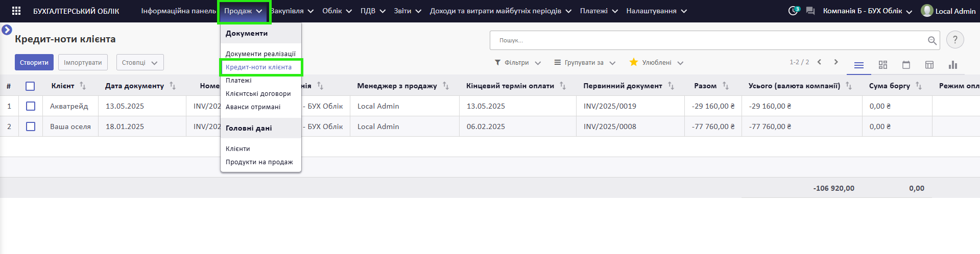Click the activities clock icon

tap(793, 11)
